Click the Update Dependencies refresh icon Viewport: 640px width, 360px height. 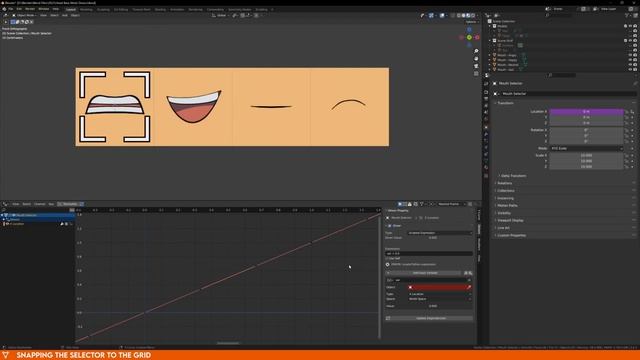pyautogui.click(x=388, y=318)
